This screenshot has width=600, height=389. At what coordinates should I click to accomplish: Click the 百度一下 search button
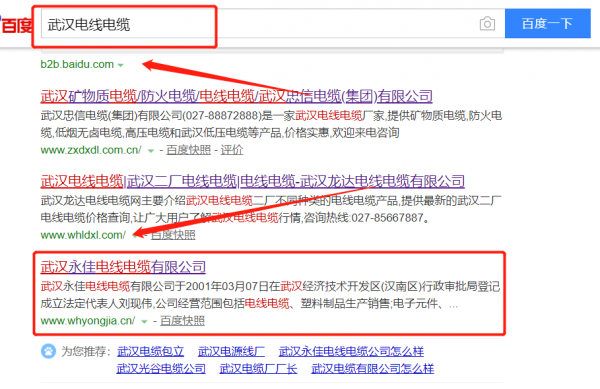(548, 24)
